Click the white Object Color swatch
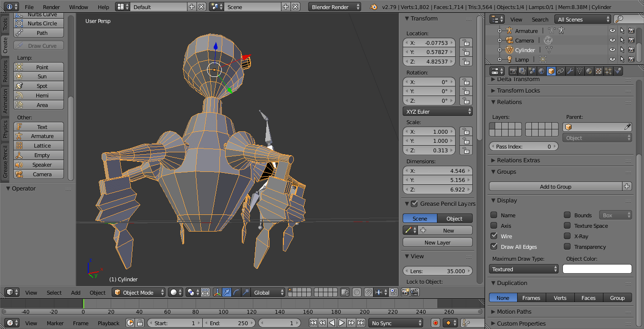Viewport: 644px width, 329px height. (x=597, y=269)
